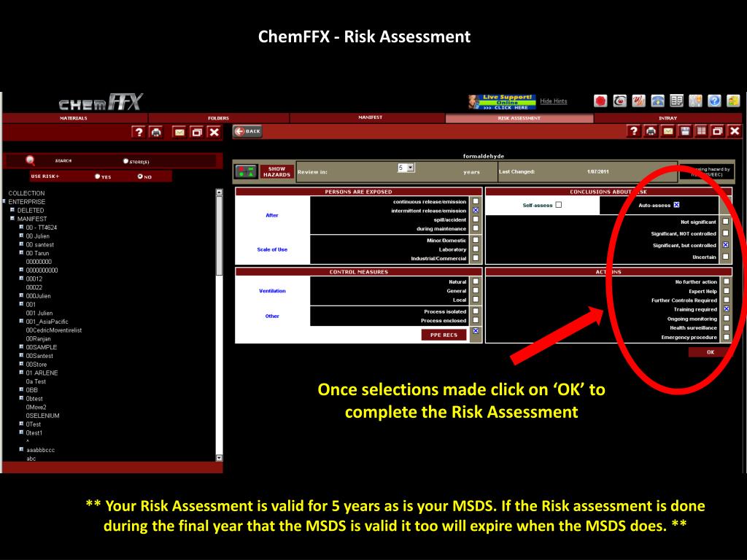The image size is (747, 560).
Task: Toggle the Auto-assess checkbox
Action: (x=676, y=205)
